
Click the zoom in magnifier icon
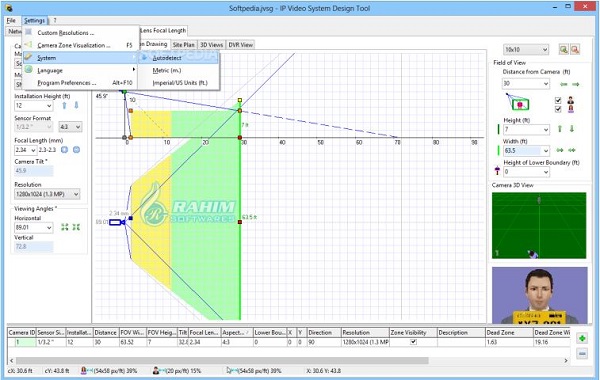(563, 49)
